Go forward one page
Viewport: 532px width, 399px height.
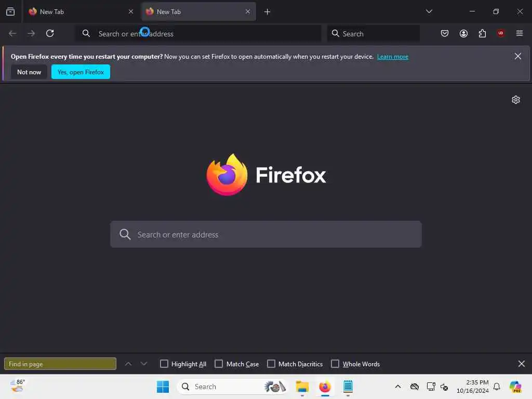pos(31,33)
